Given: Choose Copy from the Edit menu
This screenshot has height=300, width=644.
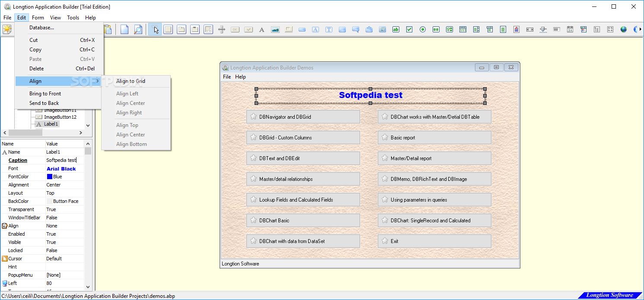Looking at the screenshot, I should tap(59, 50).
